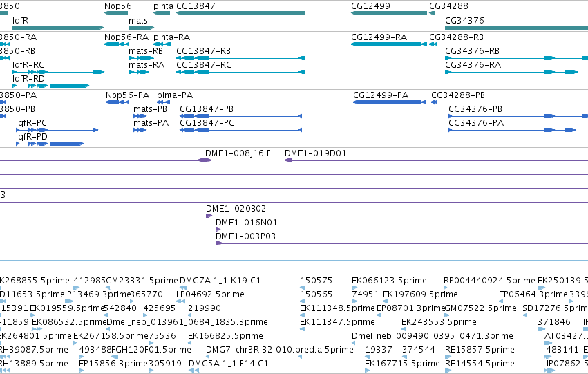Select protein IqfR-PD
Screen dimensions: 588x374
(50, 144)
